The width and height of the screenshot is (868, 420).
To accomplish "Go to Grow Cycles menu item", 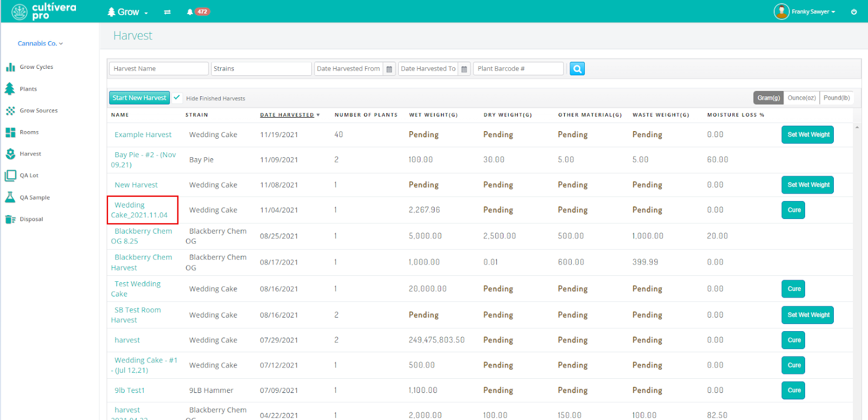I will 36,67.
